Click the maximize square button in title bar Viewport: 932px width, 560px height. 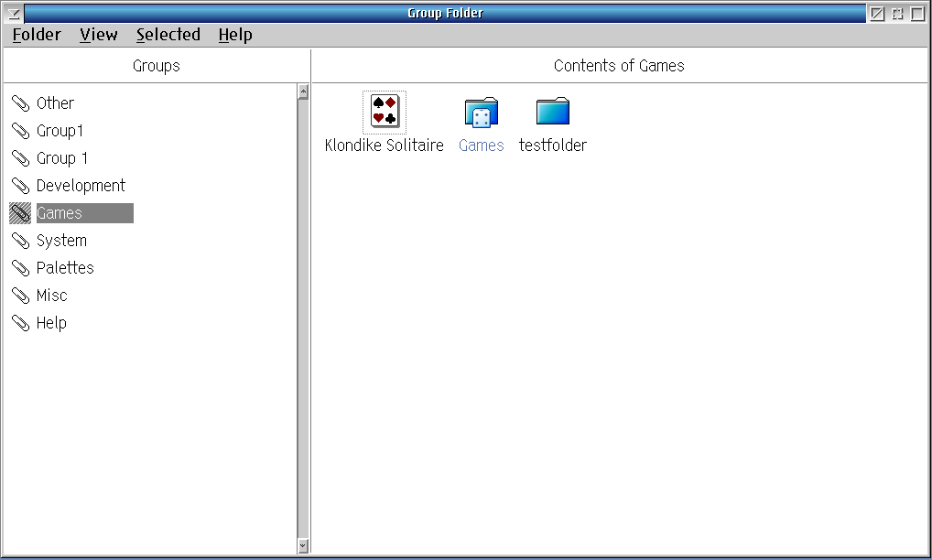coord(917,13)
